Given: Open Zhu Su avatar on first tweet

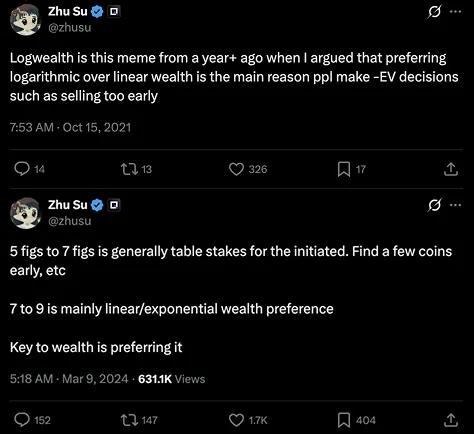Looking at the screenshot, I should click(x=25, y=20).
